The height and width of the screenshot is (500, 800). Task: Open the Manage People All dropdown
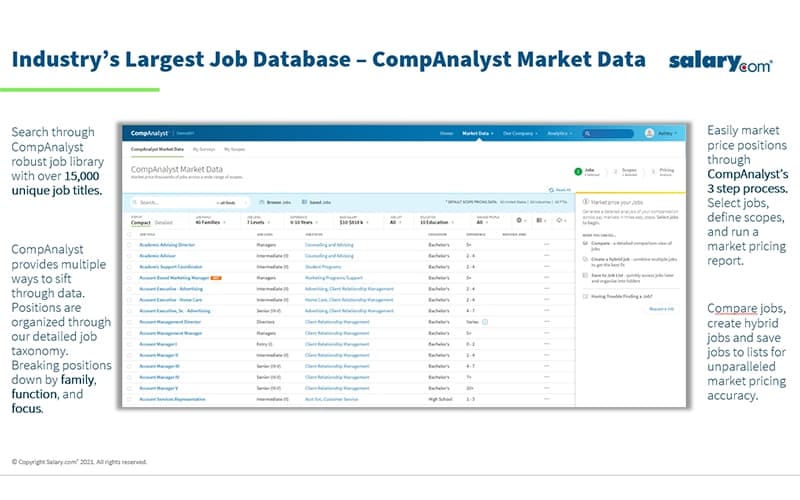482,222
